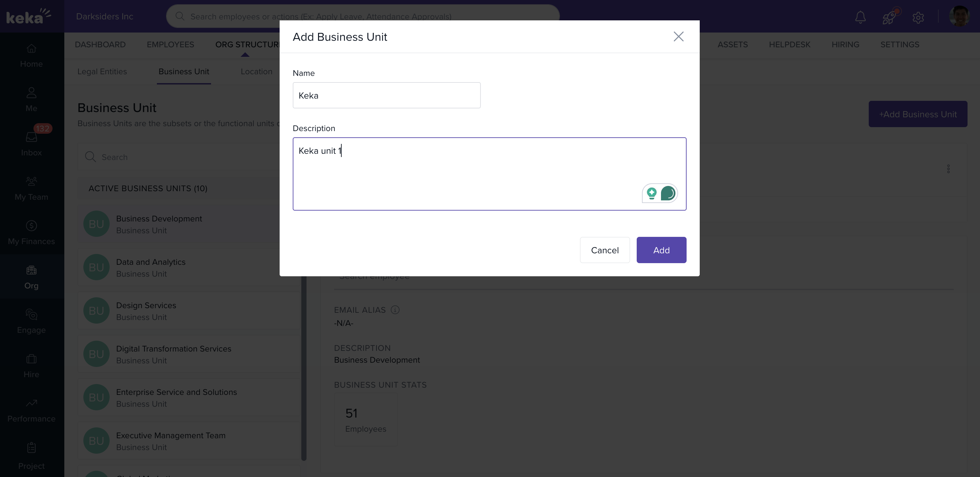Click the Add button
980x477 pixels.
point(661,250)
